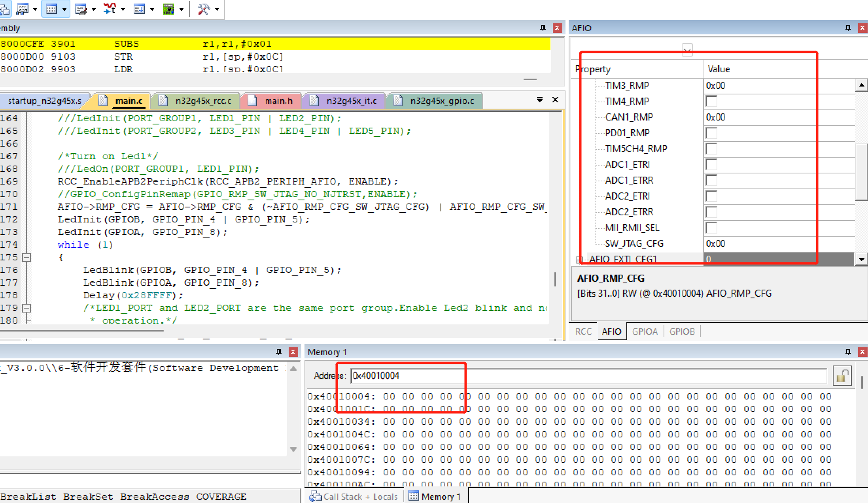Toggle the TIM4_RMP checkbox
The image size is (868, 503).
pyautogui.click(x=711, y=102)
